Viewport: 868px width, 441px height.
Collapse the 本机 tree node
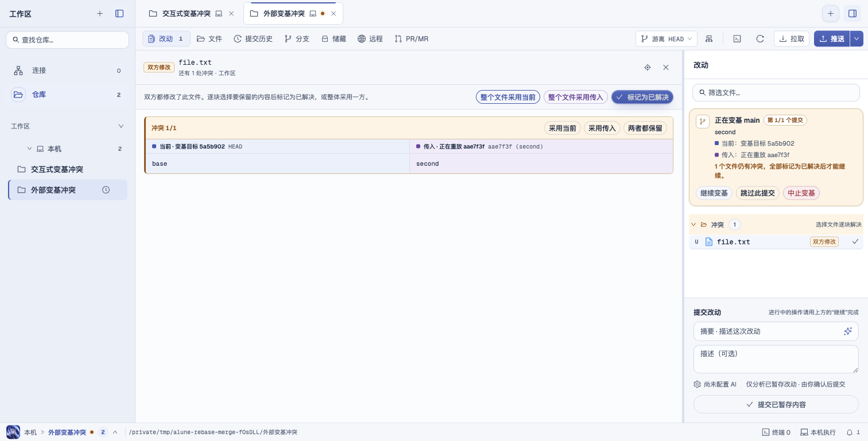pyautogui.click(x=29, y=149)
